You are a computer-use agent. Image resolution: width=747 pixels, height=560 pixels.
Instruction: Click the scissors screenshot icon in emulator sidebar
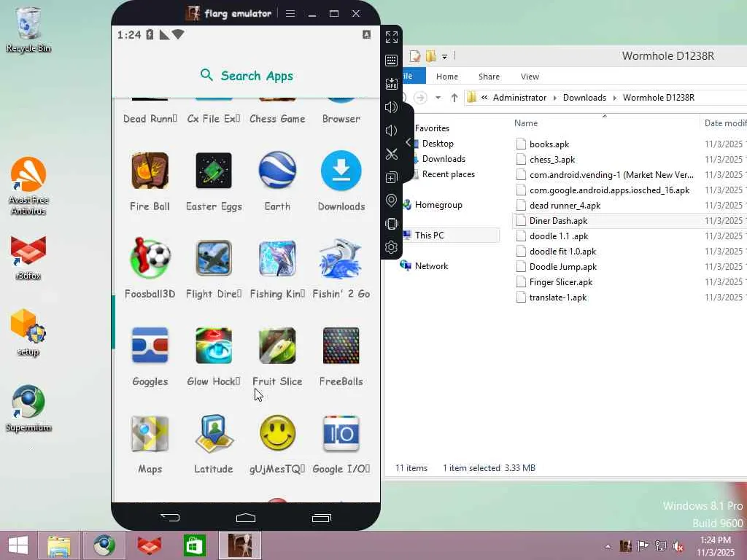tap(392, 154)
